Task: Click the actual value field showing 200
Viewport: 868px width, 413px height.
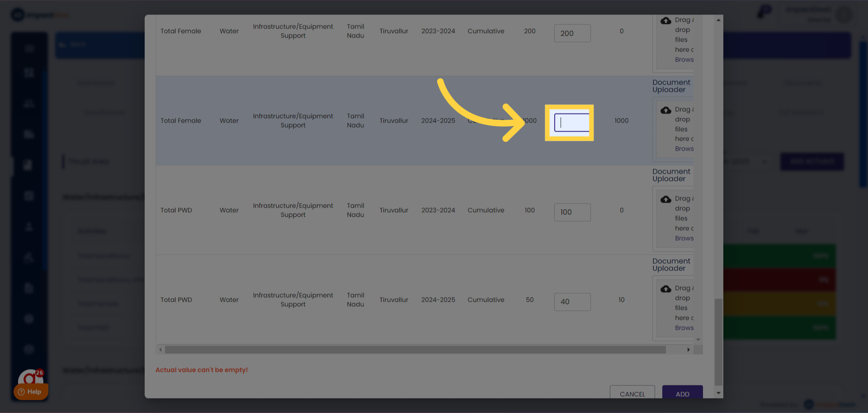Action: tap(572, 33)
